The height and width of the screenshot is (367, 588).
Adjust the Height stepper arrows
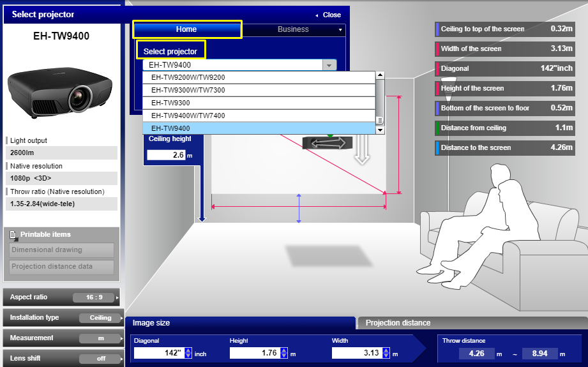284,353
